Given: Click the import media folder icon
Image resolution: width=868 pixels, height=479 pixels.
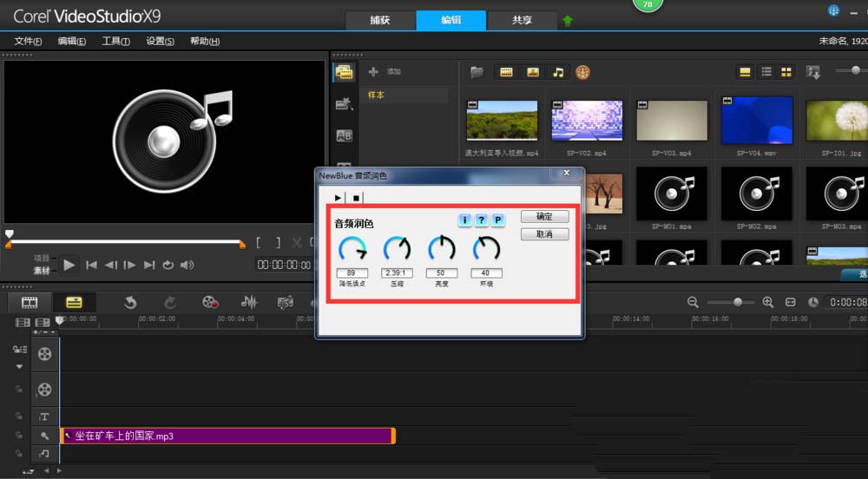Looking at the screenshot, I should [477, 72].
